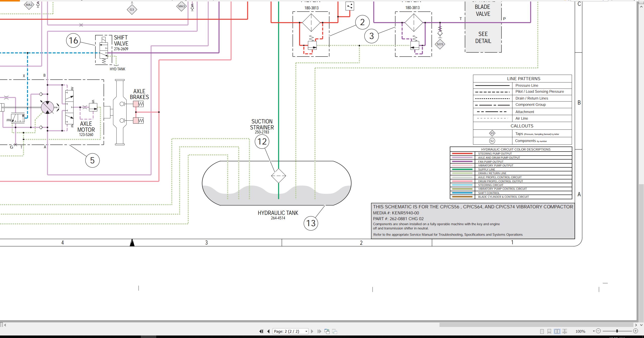Click the horizontal scrollbar thumb
The width and height of the screenshot is (644, 338).
coord(536,325)
